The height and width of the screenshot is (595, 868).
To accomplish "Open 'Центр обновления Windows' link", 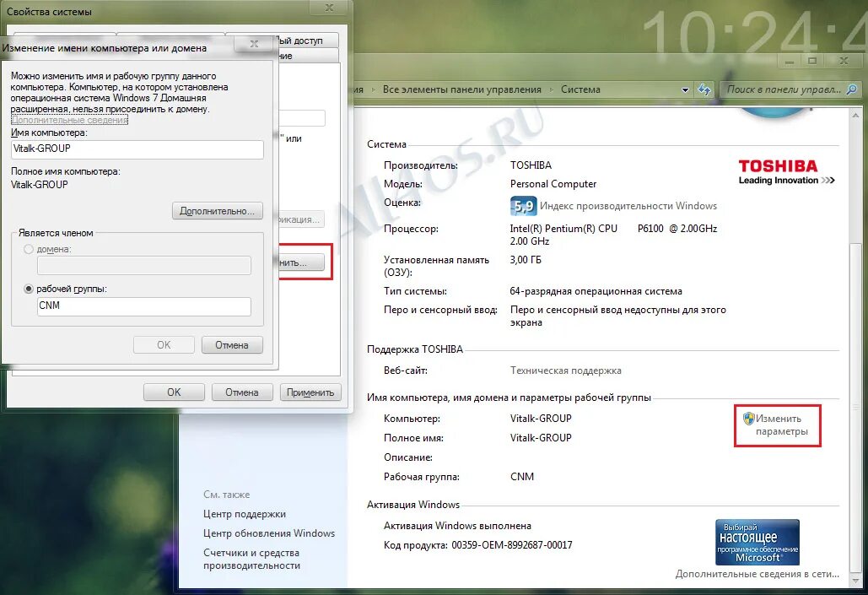I will pyautogui.click(x=271, y=533).
